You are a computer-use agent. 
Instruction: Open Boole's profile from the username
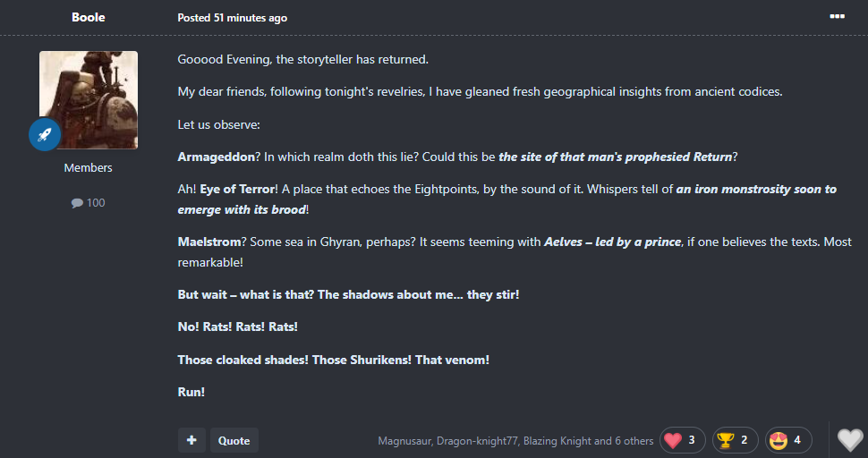tap(88, 17)
